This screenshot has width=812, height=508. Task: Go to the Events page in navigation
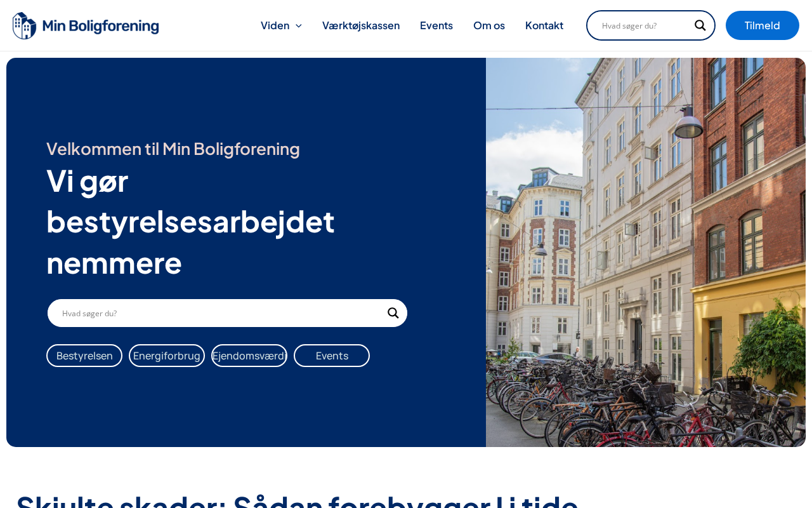pos(436,25)
